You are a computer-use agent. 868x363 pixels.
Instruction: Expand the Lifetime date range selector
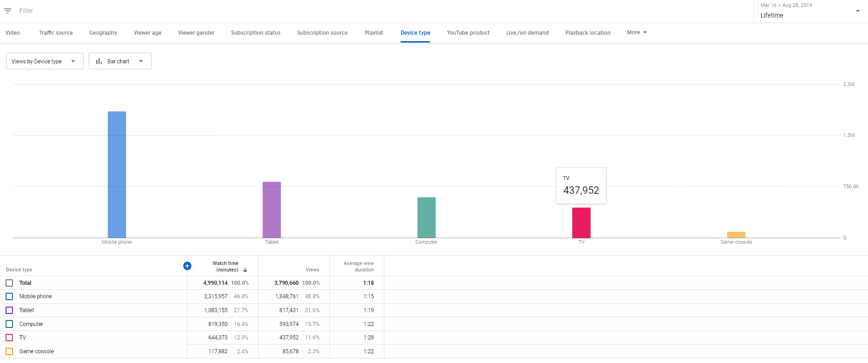pyautogui.click(x=811, y=11)
